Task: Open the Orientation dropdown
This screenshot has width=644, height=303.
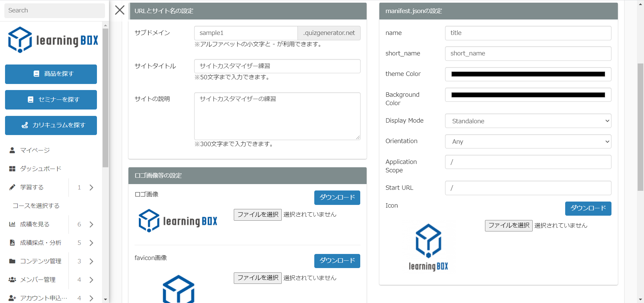Action: point(528,141)
